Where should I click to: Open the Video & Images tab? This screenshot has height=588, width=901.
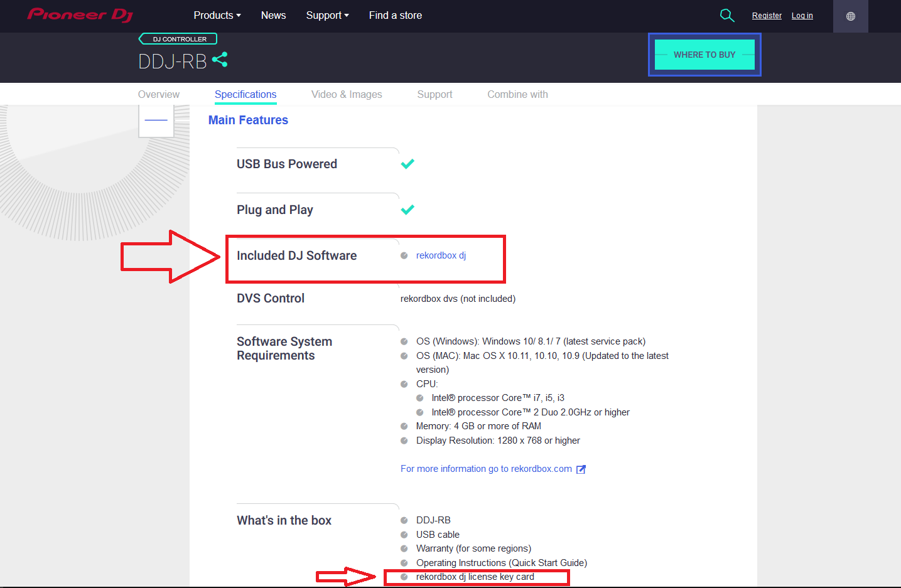[347, 94]
